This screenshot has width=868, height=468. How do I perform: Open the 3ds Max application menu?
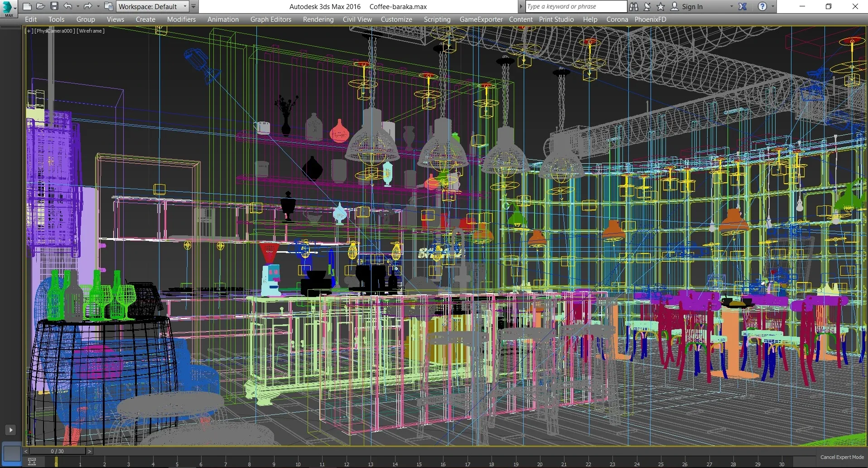8,8
